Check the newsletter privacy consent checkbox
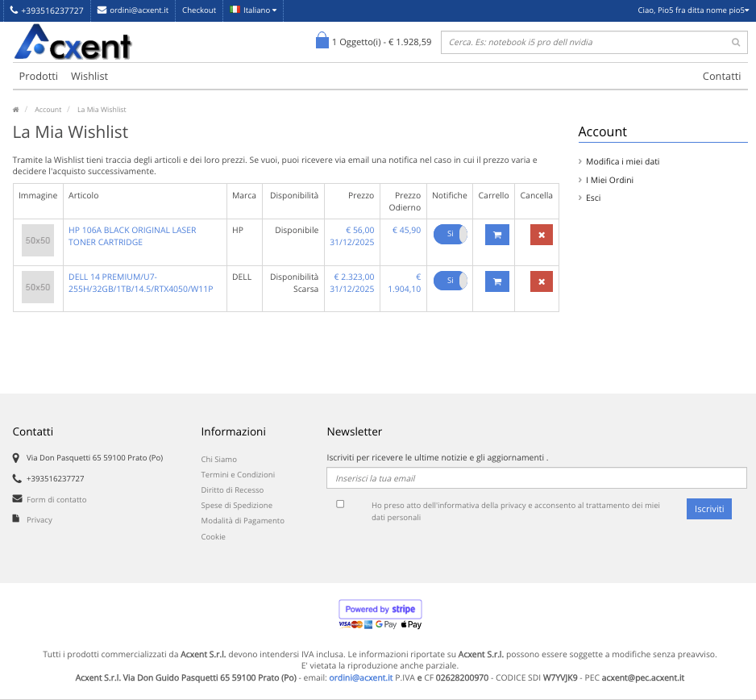This screenshot has height=700, width=756. coord(340,504)
